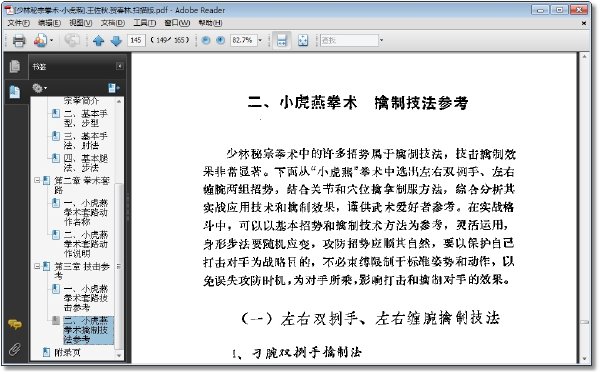Click the Adobe PDF icon in title bar
Viewport: 600px width, 374px height.
coord(8,10)
